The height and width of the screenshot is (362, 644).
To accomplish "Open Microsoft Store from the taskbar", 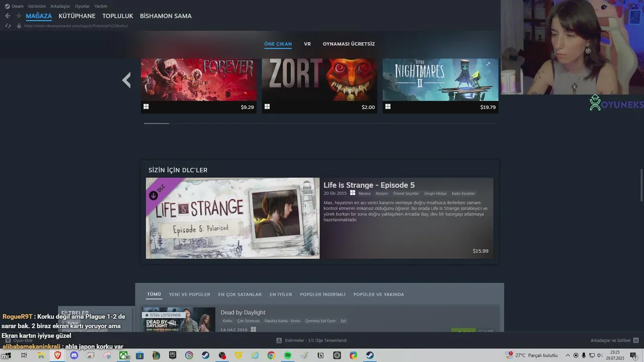I will [140, 355].
